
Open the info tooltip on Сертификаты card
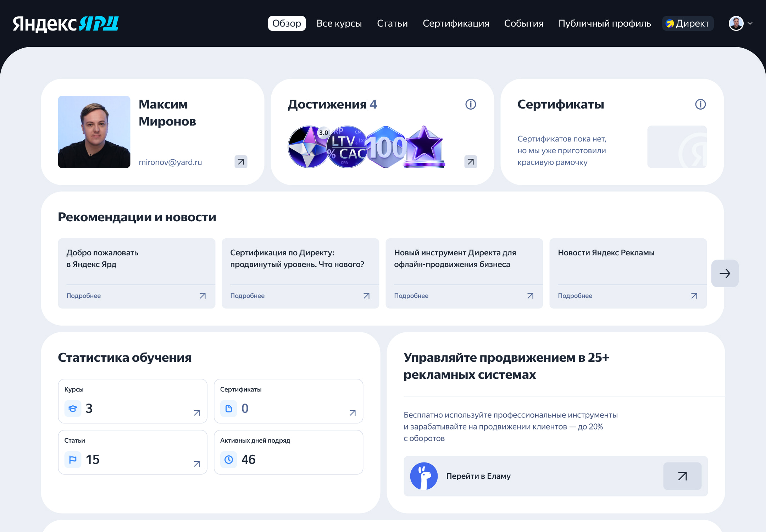click(700, 104)
